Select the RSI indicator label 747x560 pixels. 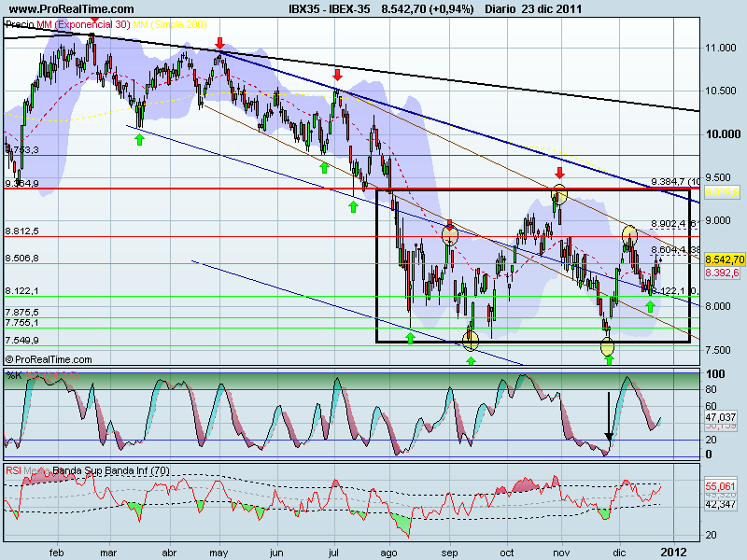(x=13, y=471)
